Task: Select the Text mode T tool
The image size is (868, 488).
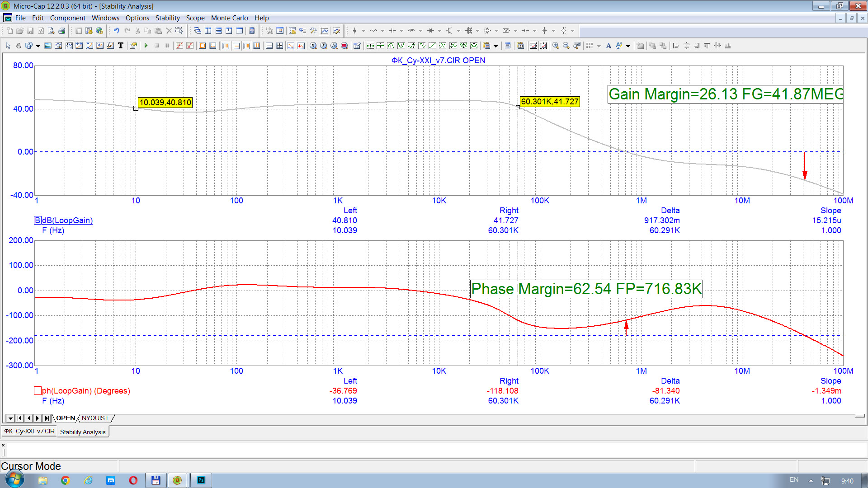Action: [x=120, y=46]
